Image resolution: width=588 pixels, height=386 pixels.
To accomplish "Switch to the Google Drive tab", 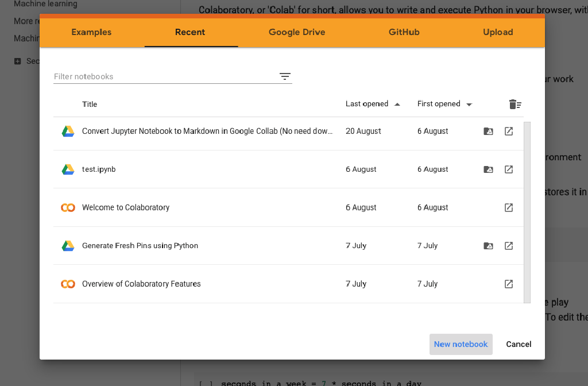I will pos(297,32).
